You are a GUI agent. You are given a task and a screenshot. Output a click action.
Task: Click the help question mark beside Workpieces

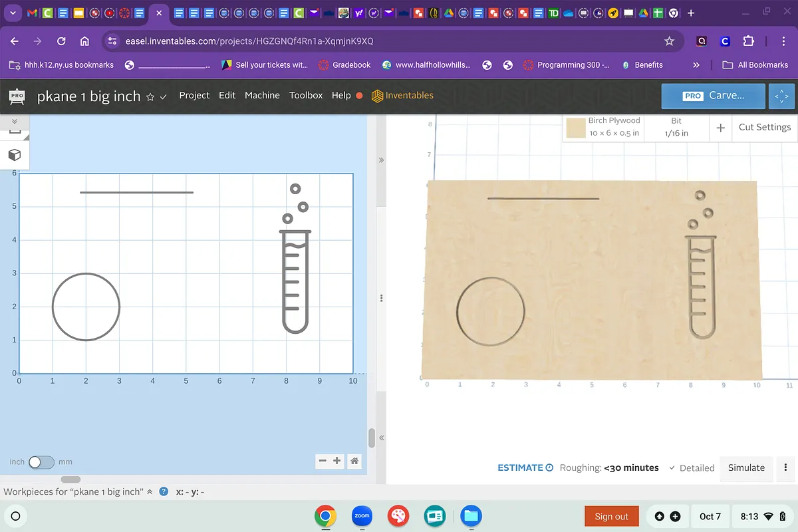click(164, 492)
